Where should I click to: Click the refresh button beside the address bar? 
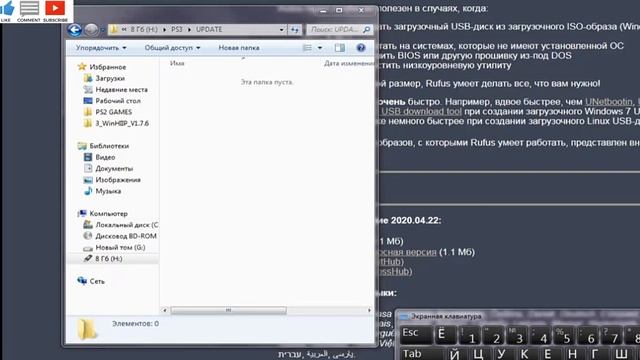coord(294,30)
